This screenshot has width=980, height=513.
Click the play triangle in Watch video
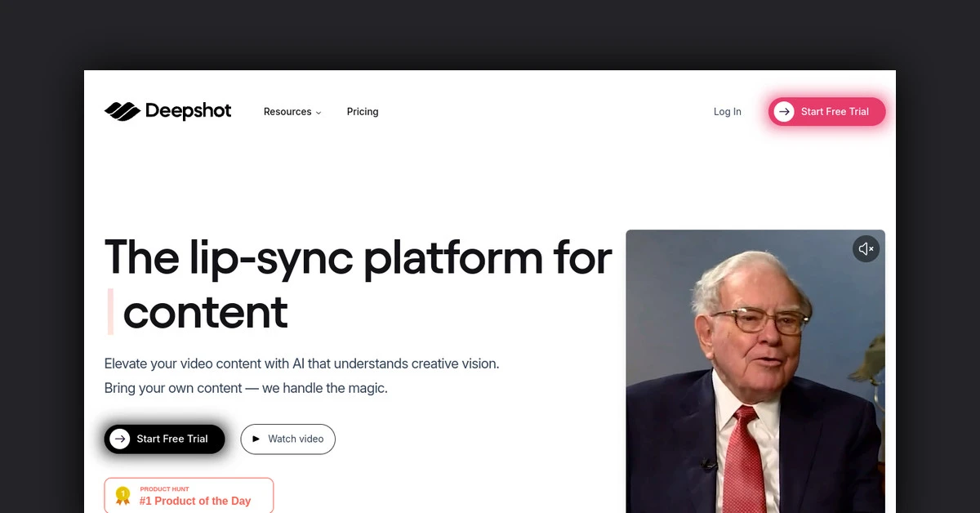[256, 439]
